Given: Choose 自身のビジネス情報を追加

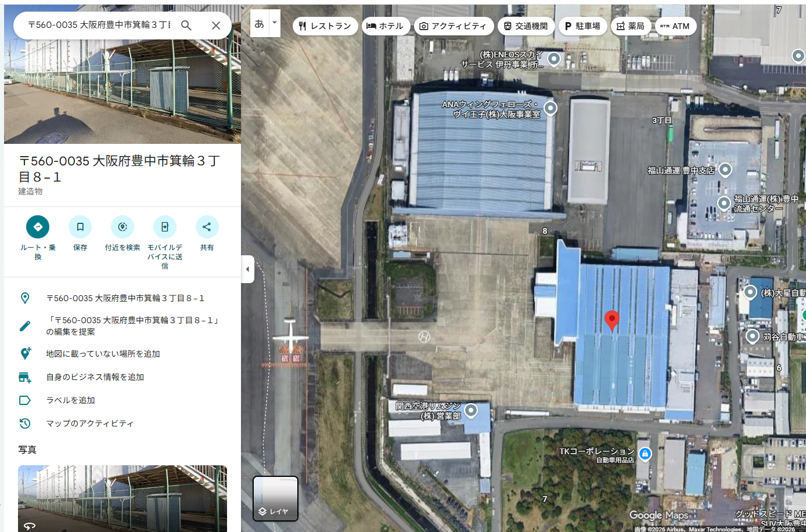Looking at the screenshot, I should (x=123, y=377).
